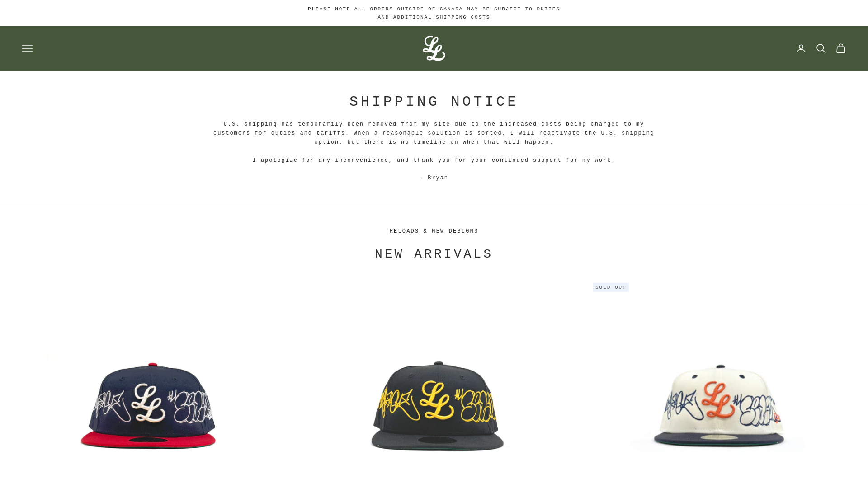Click the U.S. shipping removed paragraph
868x488 pixels.
[x=434, y=133]
